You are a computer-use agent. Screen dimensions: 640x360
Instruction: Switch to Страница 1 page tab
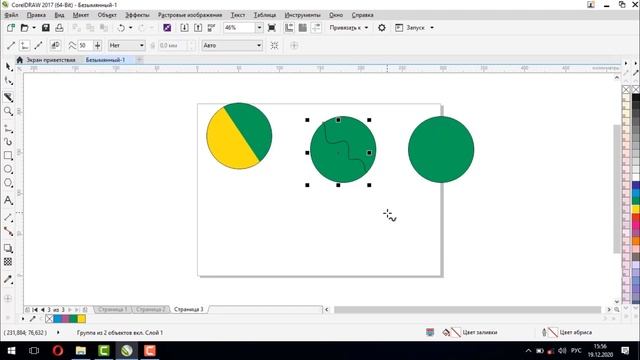(113, 309)
